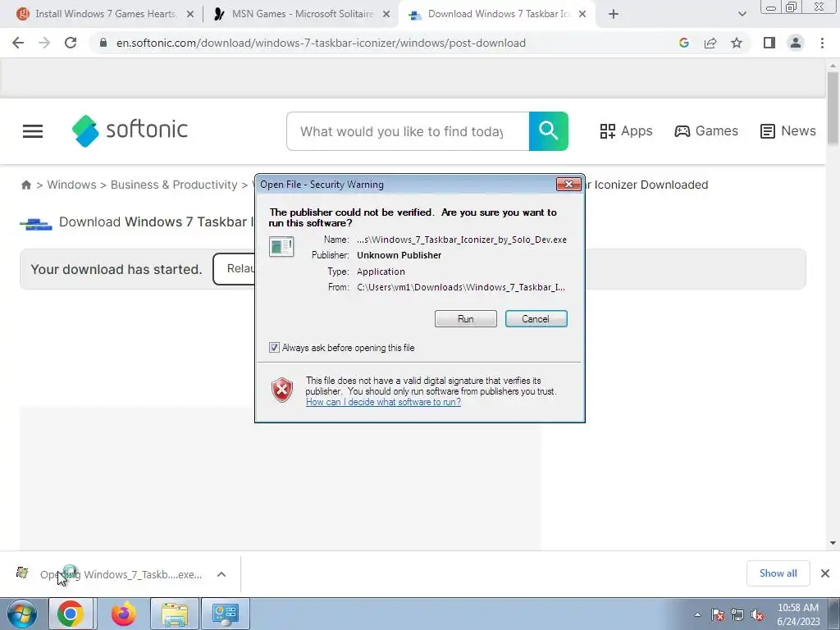The image size is (840, 630).
Task: Open the Windows Start menu
Action: click(22, 614)
